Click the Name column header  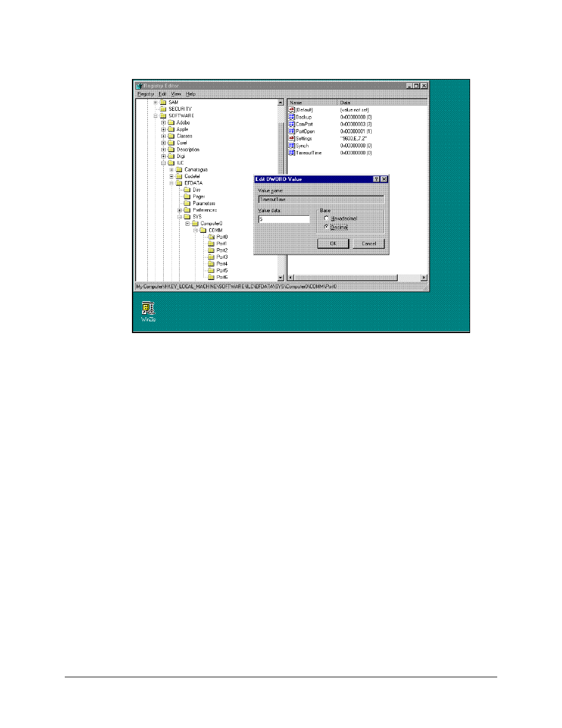tap(312, 103)
